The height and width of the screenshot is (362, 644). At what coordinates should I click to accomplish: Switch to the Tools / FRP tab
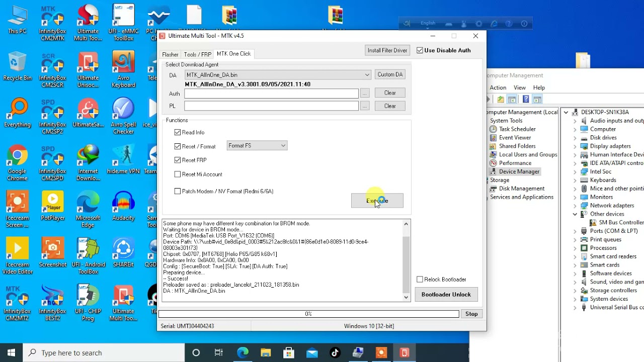pyautogui.click(x=197, y=54)
